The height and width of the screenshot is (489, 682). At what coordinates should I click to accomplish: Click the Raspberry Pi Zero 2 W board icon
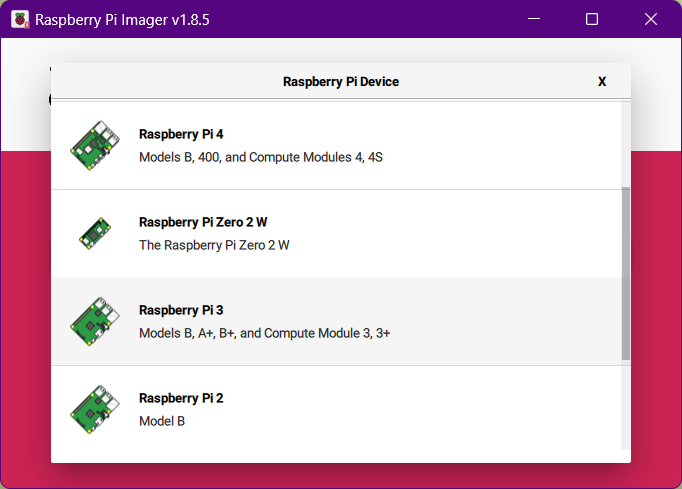point(95,233)
